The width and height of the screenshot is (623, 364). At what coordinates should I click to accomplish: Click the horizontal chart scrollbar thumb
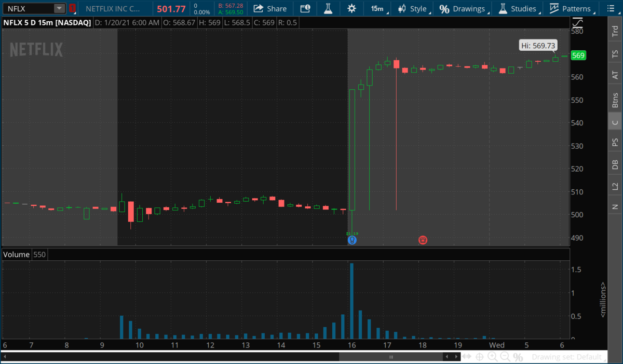[x=391, y=357]
